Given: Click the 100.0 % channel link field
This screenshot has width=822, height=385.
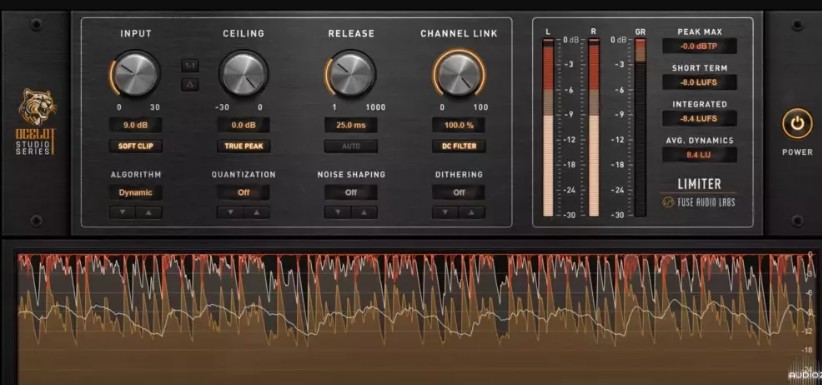Looking at the screenshot, I should click(459, 125).
